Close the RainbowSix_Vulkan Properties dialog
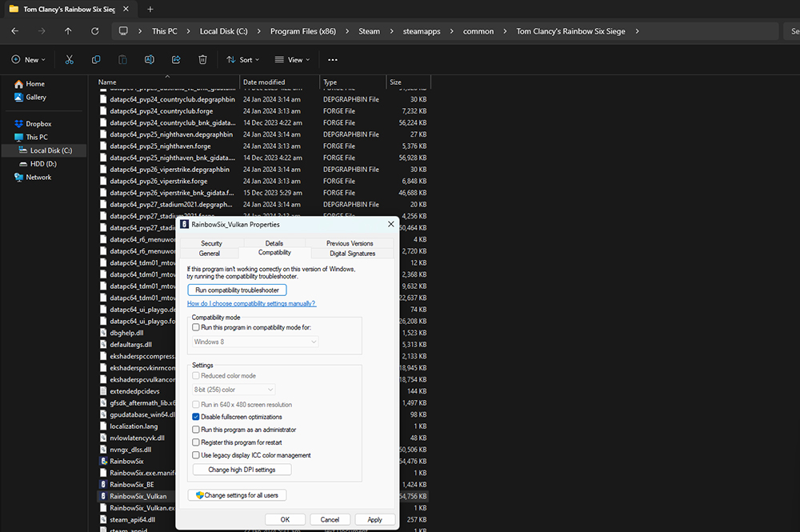800x532 pixels. coord(391,224)
